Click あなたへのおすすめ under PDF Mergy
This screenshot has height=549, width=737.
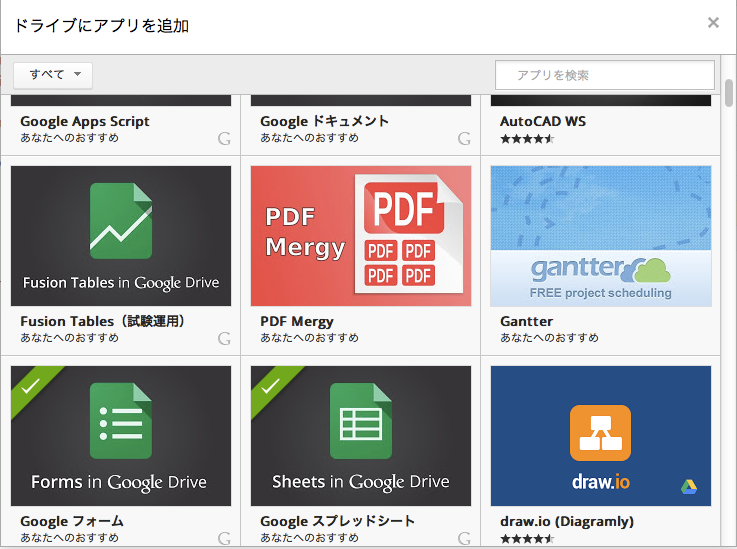[x=309, y=337]
